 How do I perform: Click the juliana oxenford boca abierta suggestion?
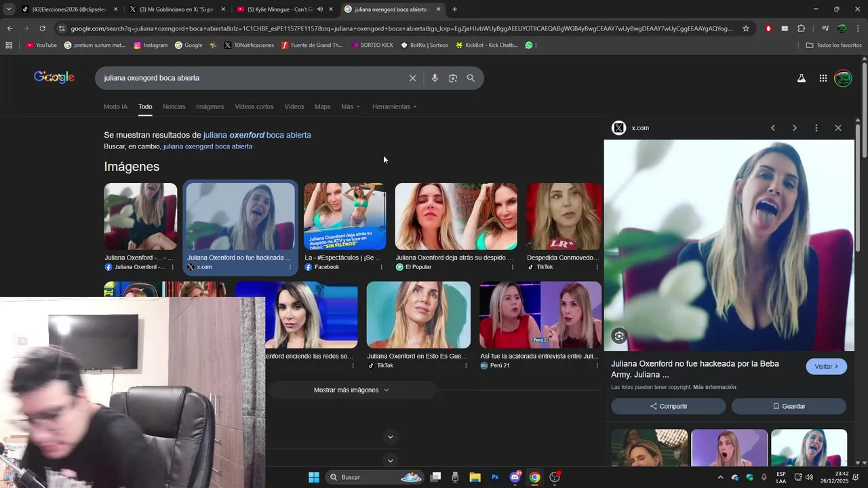(257, 135)
